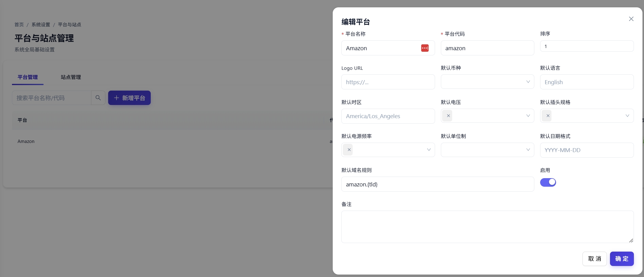644x277 pixels.
Task: Clear the 默认电压 selection with the × icon
Action: point(447,116)
